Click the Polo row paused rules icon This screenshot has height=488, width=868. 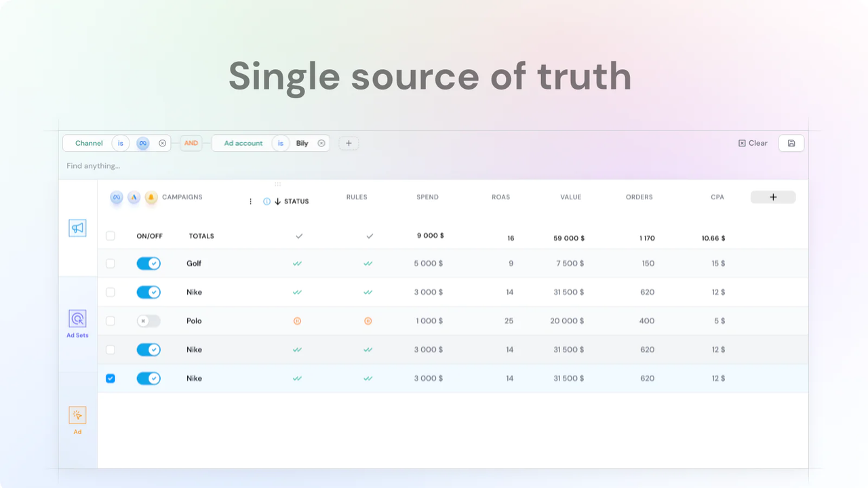[x=368, y=321]
